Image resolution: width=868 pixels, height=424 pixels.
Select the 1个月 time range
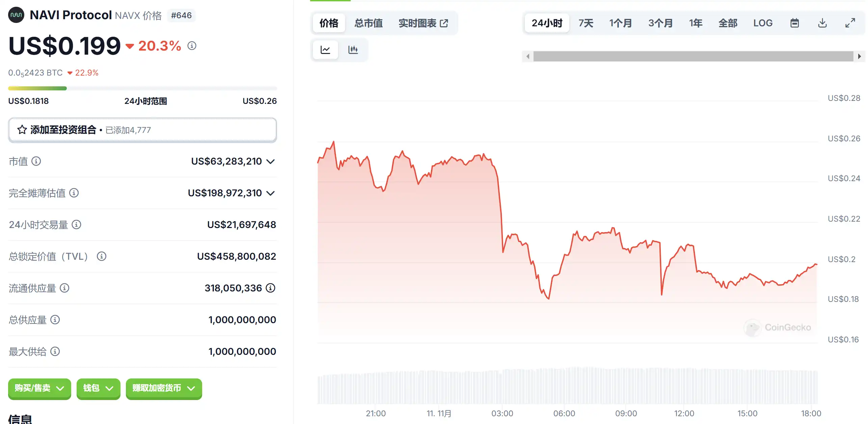point(620,23)
